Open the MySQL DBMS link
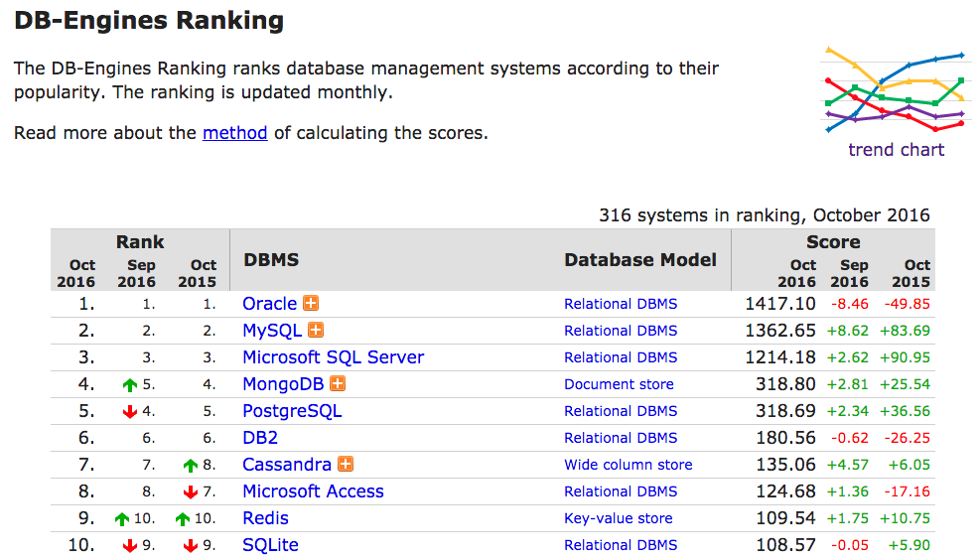 (x=272, y=330)
